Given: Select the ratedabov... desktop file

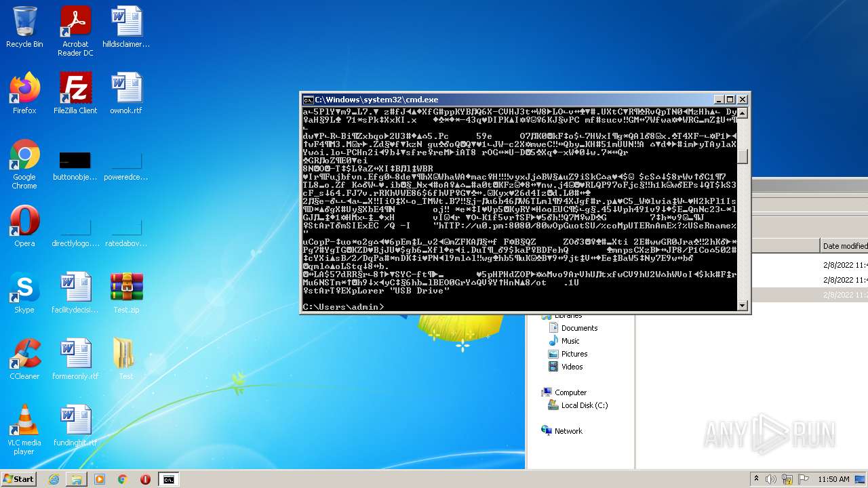Looking at the screenshot, I should (x=126, y=231).
